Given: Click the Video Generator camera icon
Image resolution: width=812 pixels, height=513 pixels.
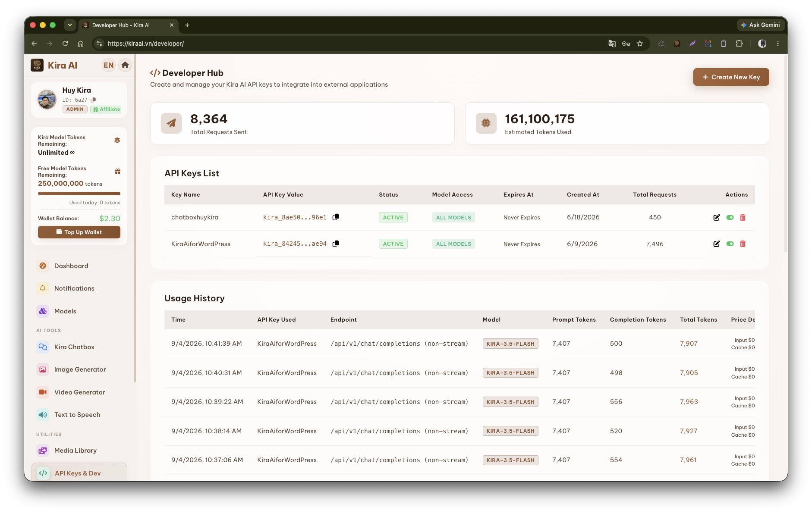Looking at the screenshot, I should [43, 392].
